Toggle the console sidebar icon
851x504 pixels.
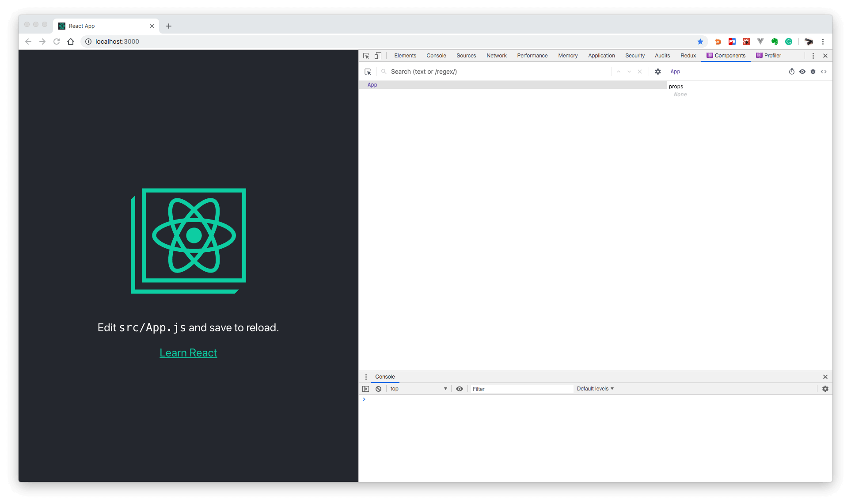pos(366,389)
